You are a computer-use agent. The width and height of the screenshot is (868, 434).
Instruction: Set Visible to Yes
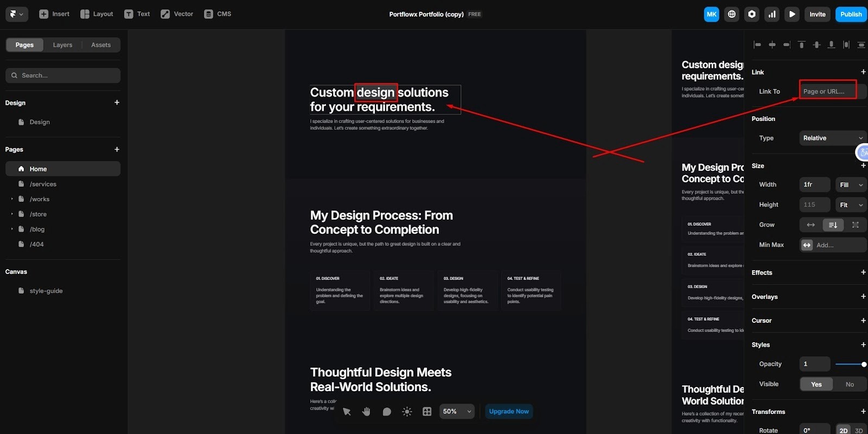[x=816, y=385]
